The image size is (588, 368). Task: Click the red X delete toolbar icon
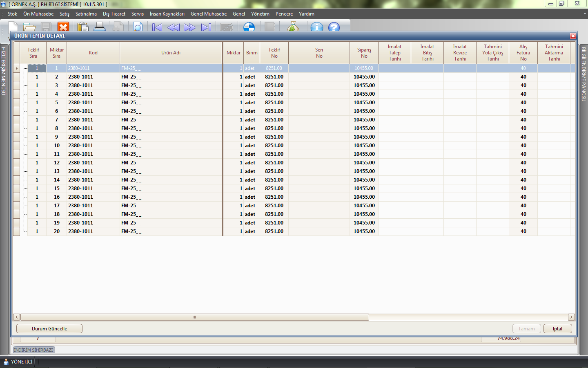[63, 27]
